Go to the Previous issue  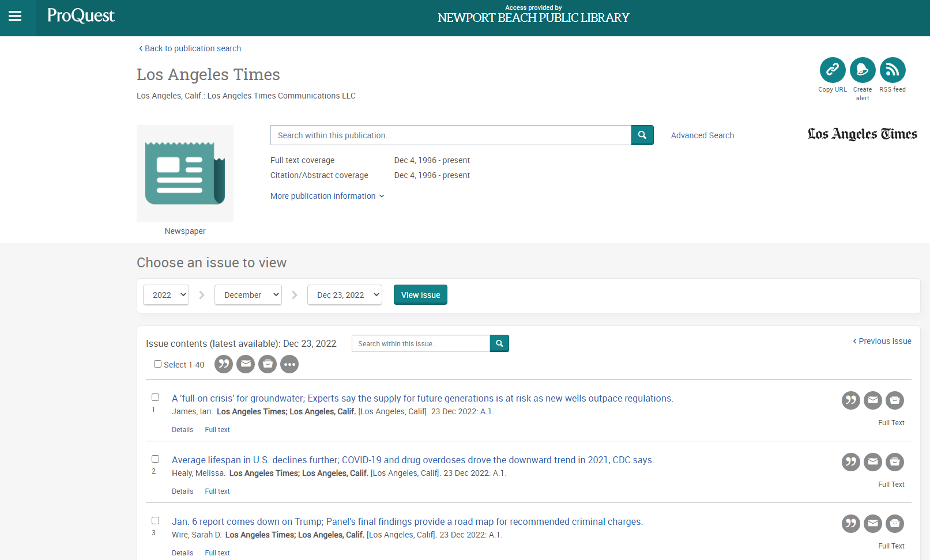(882, 341)
